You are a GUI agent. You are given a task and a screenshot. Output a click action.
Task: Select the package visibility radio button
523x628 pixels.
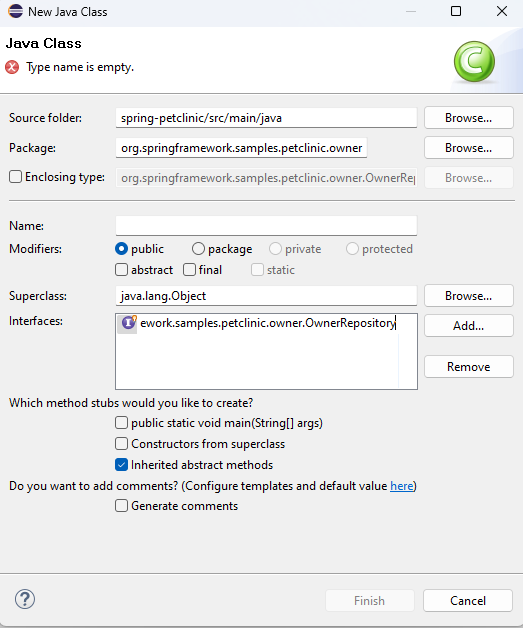[x=198, y=249]
